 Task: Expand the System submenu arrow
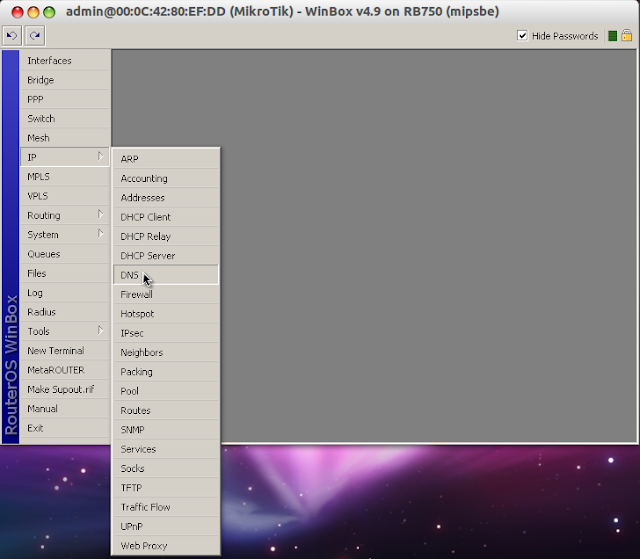point(100,234)
